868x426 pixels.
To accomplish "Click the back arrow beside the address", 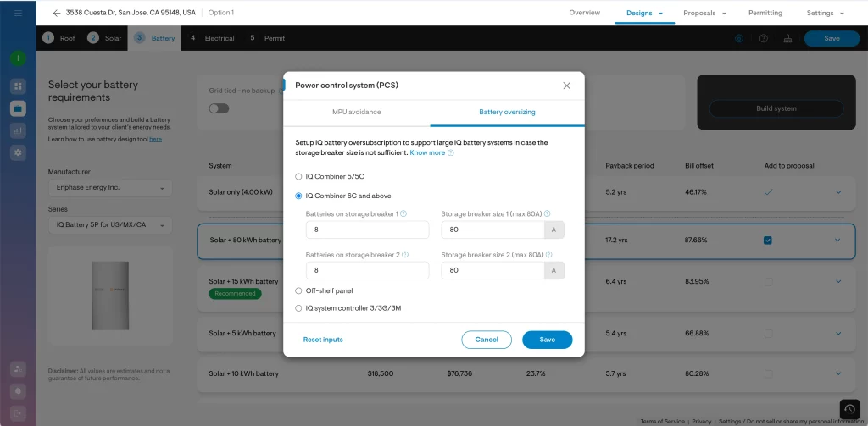I will click(x=57, y=14).
